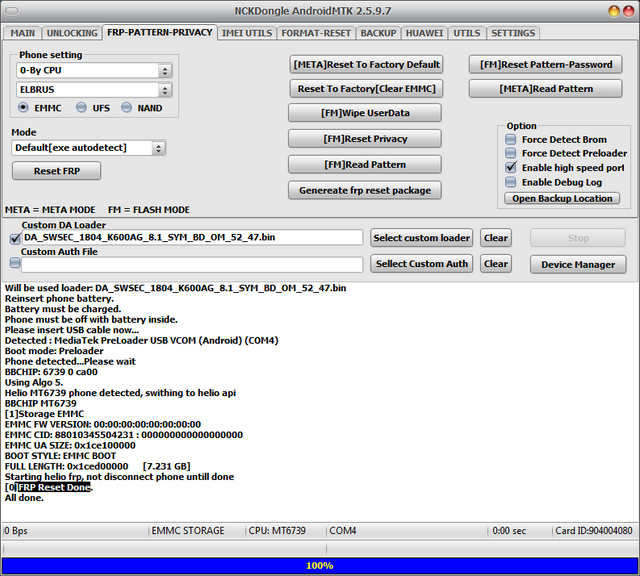Click the red close window button
This screenshot has height=576, width=640.
tap(628, 11)
